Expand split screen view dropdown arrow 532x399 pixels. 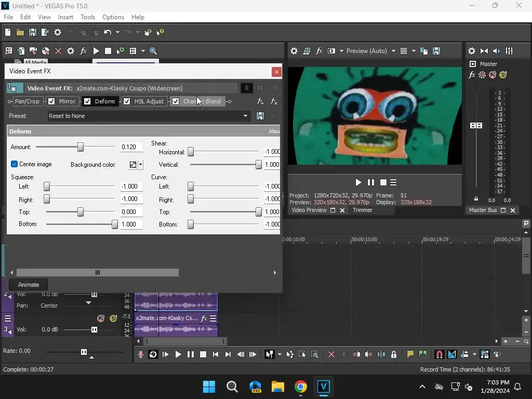coord(341,51)
